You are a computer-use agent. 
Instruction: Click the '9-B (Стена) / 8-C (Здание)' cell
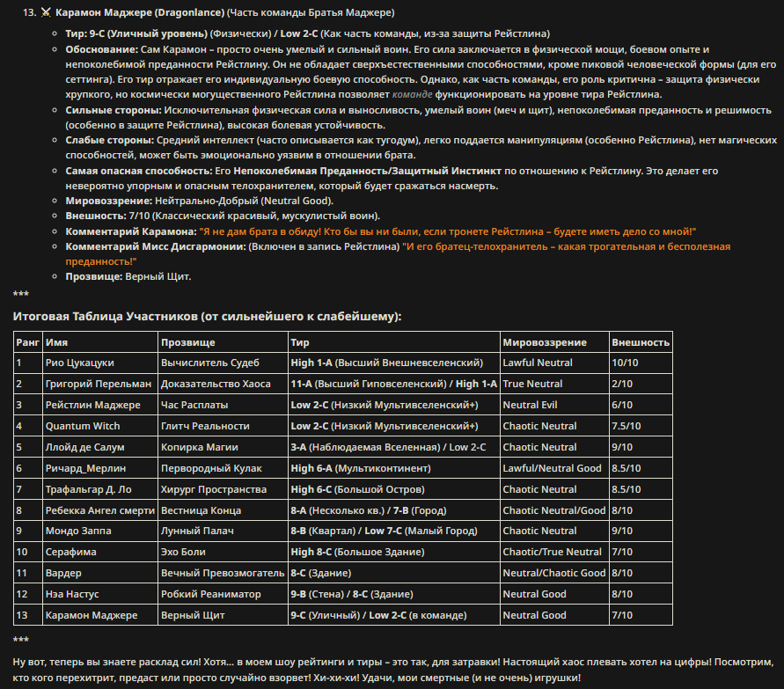pos(394,594)
